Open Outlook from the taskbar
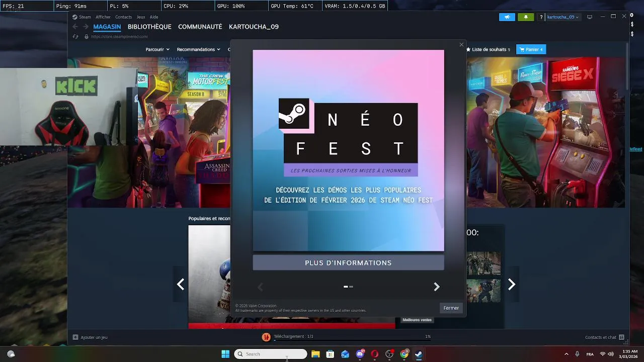Image resolution: width=644 pixels, height=362 pixels. (x=345, y=354)
